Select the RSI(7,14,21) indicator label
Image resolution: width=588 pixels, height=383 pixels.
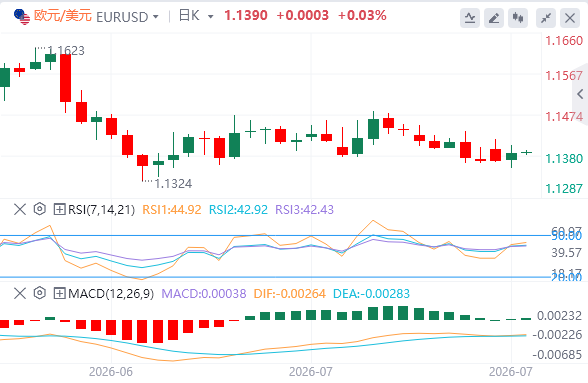tap(101, 209)
